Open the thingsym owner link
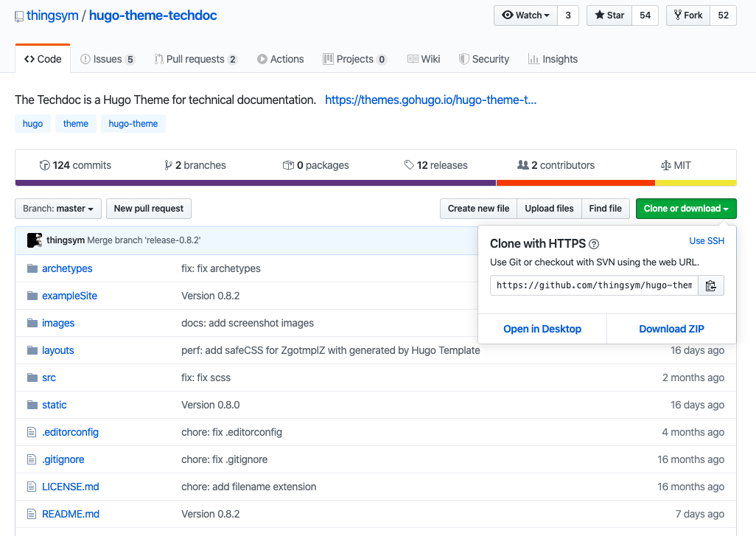The image size is (756, 536). click(x=52, y=15)
